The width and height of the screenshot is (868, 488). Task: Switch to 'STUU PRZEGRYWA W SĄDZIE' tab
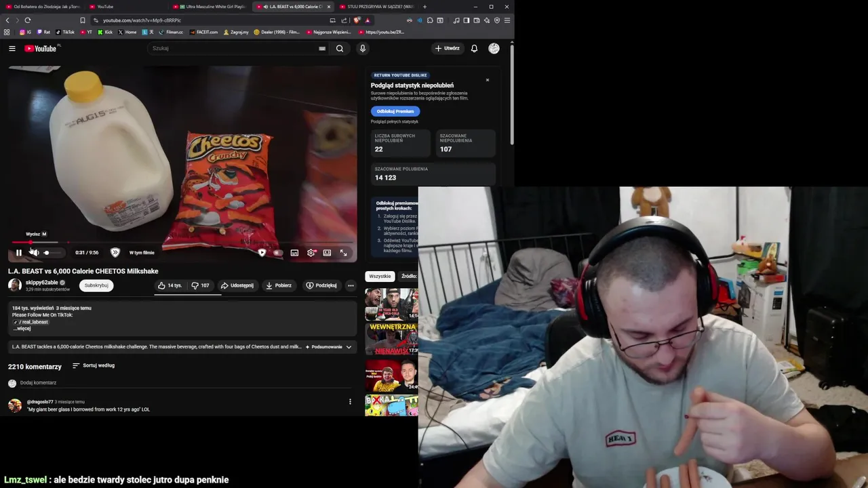(376, 7)
